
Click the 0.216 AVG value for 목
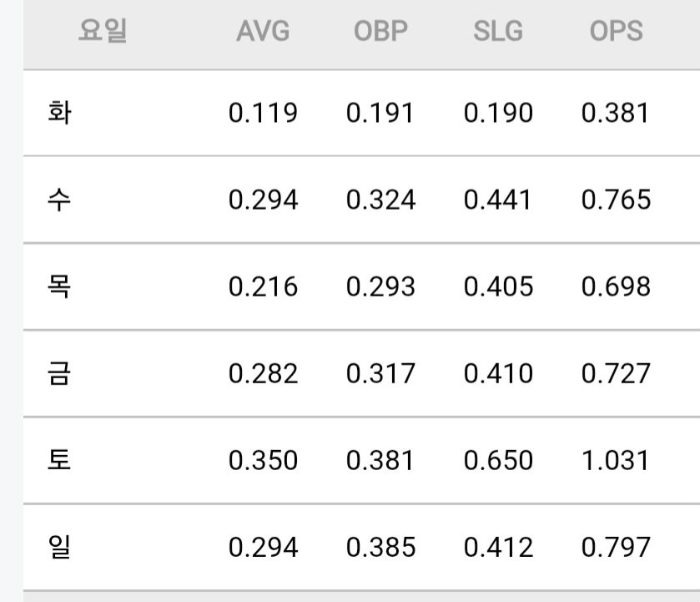click(x=263, y=286)
